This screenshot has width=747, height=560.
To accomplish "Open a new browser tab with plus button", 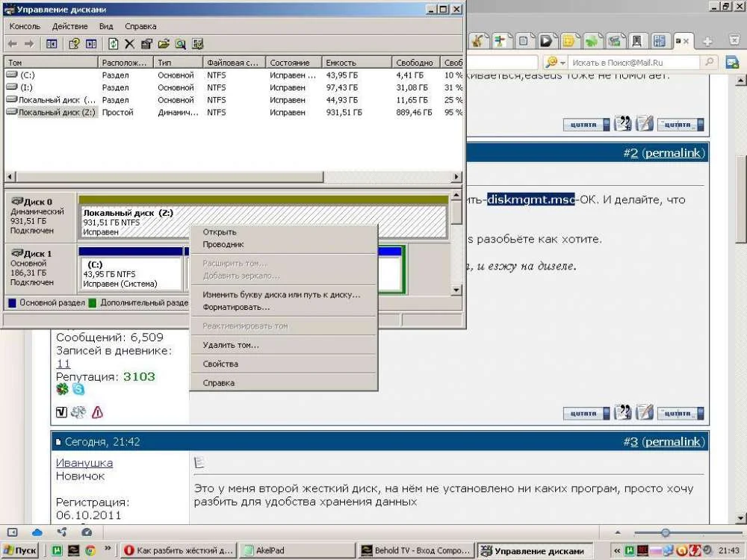I will (707, 41).
